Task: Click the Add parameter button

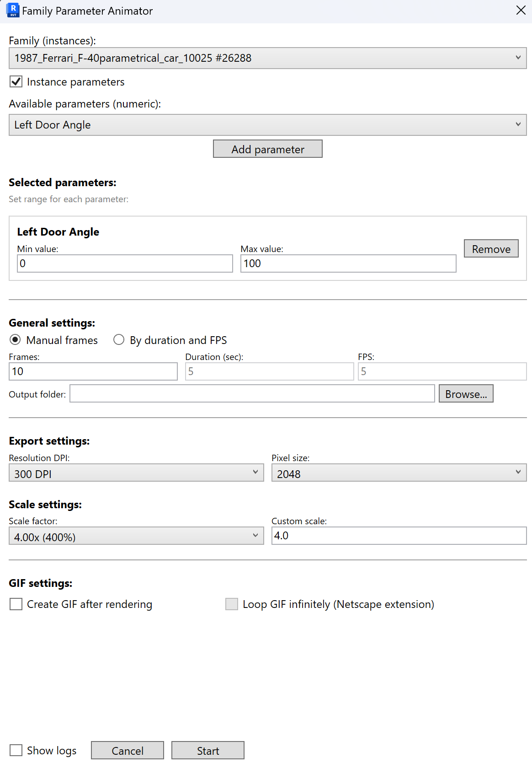Action: (267, 149)
